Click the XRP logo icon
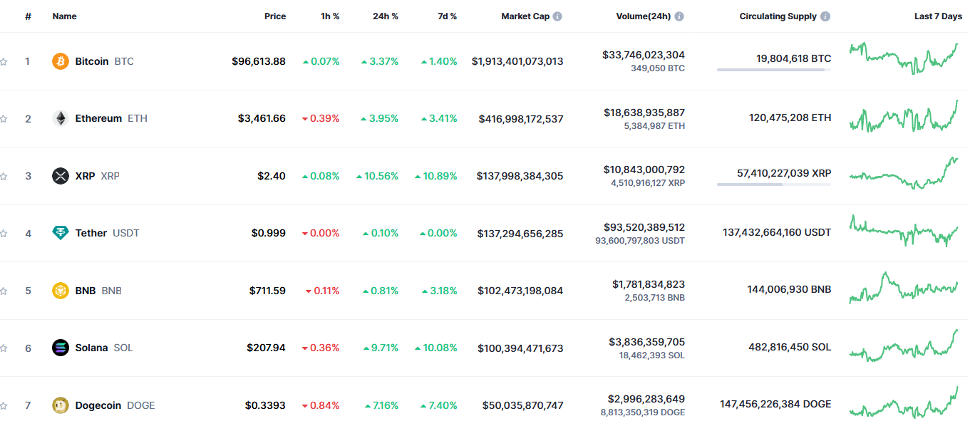980x426 pixels. point(61,176)
